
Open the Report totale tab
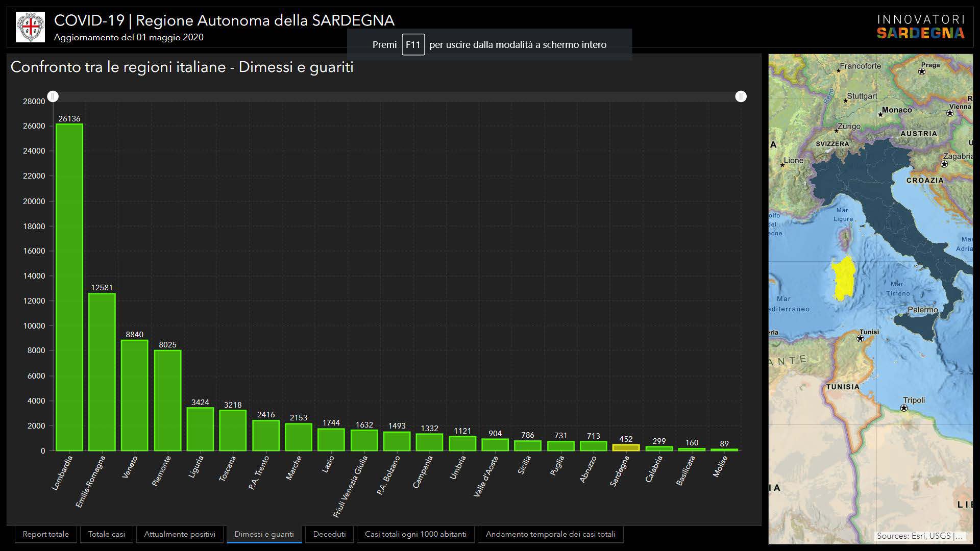click(46, 534)
